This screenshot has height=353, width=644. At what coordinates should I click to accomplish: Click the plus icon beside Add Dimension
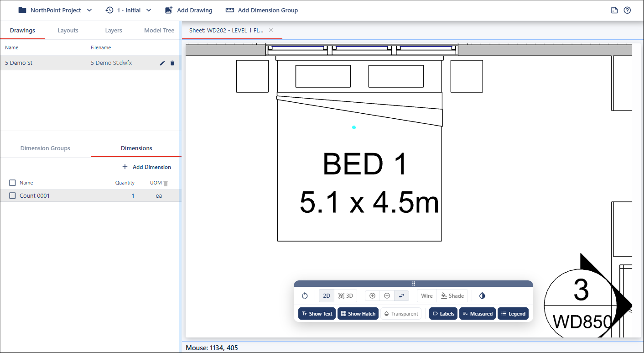(x=125, y=167)
